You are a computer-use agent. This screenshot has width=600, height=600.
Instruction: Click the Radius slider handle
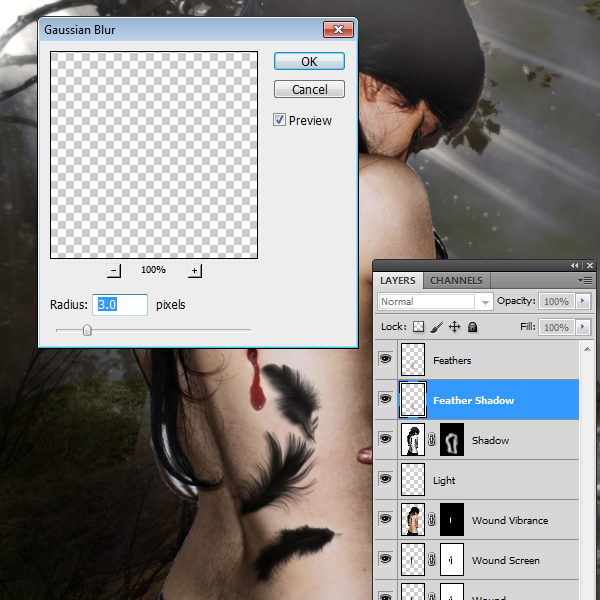(87, 330)
